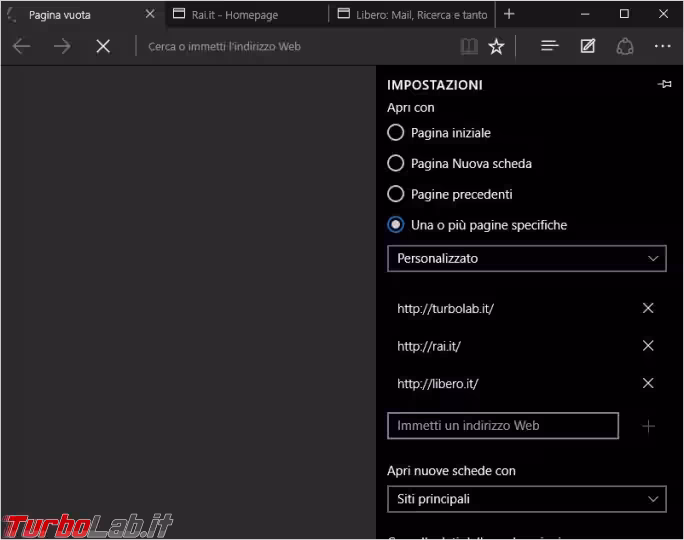684x540 pixels.
Task: Open Reading view book icon
Action: click(x=469, y=46)
